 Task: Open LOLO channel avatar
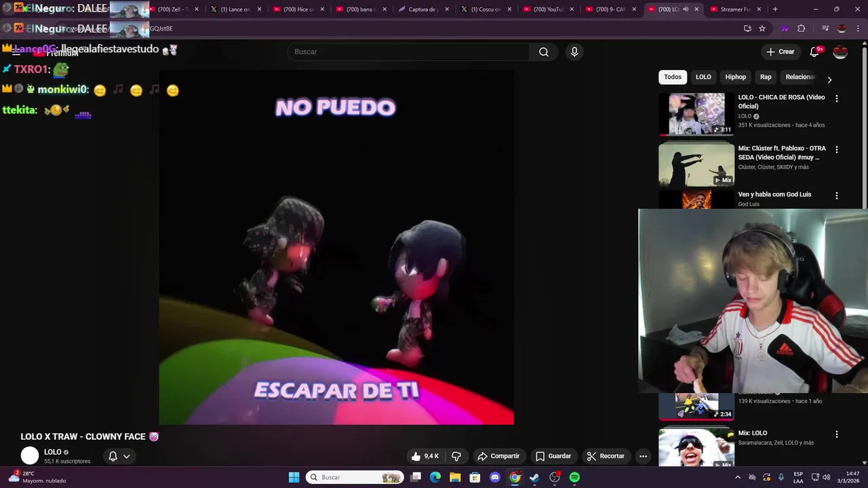pyautogui.click(x=30, y=456)
